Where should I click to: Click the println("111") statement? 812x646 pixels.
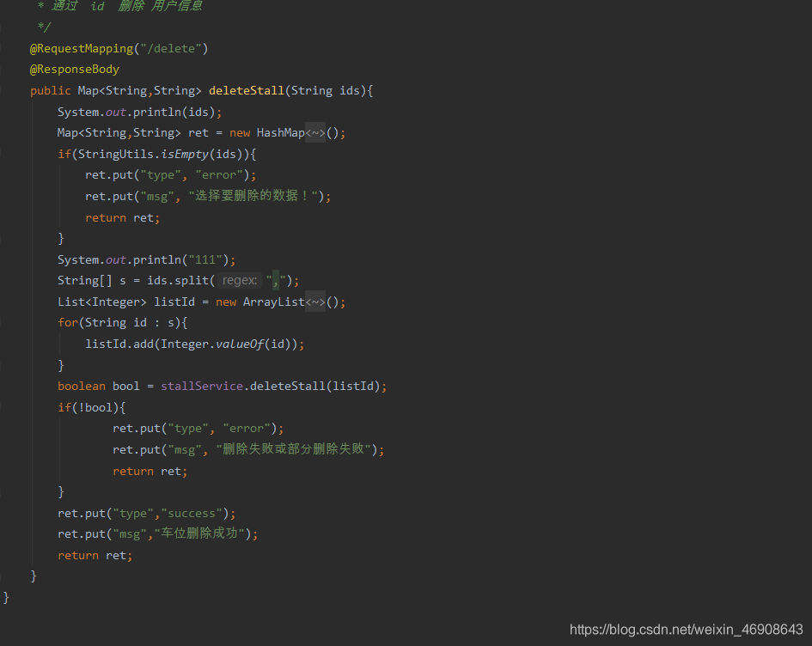pyautogui.click(x=147, y=259)
